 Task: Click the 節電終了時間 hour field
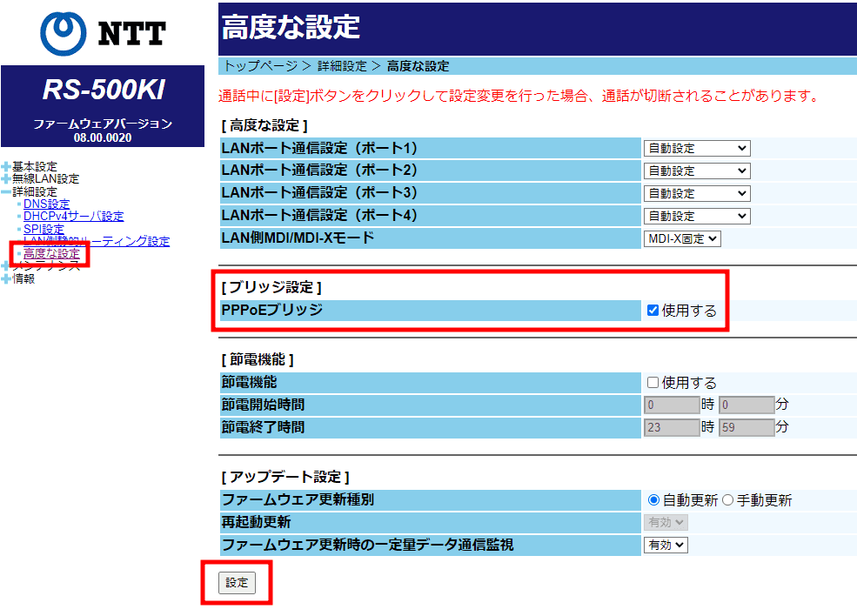point(671,427)
